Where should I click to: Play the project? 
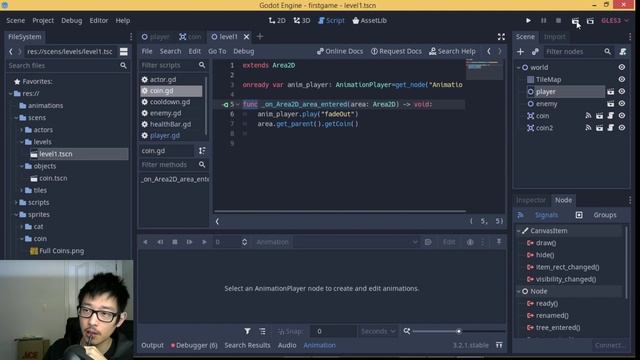coord(528,20)
